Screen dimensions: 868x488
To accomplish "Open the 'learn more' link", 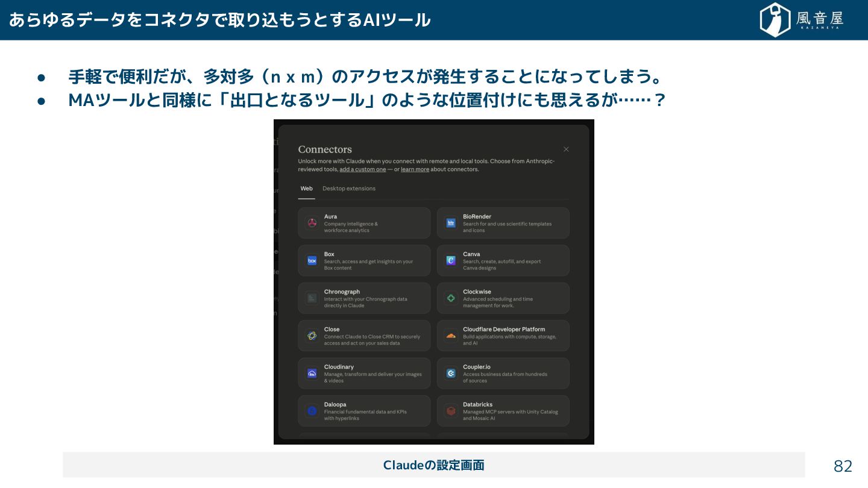I will (x=415, y=169).
